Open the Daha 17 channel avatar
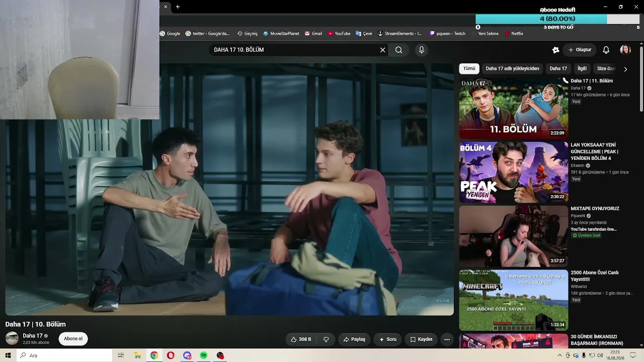The height and width of the screenshot is (362, 644). coord(12,338)
